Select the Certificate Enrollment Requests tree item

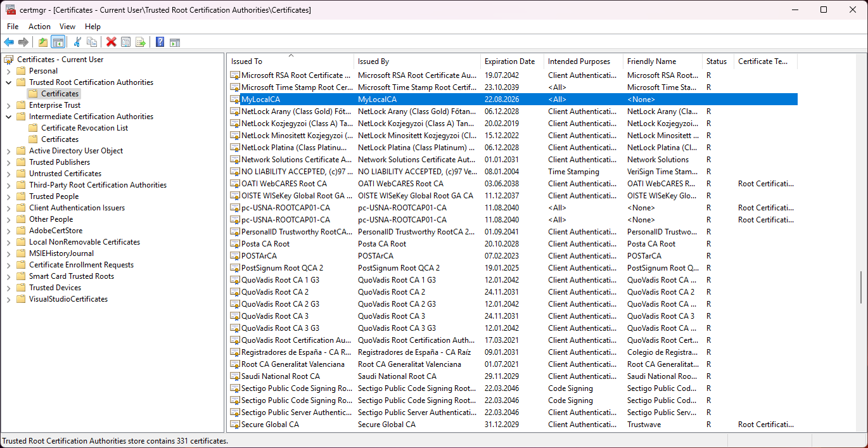[x=81, y=265]
